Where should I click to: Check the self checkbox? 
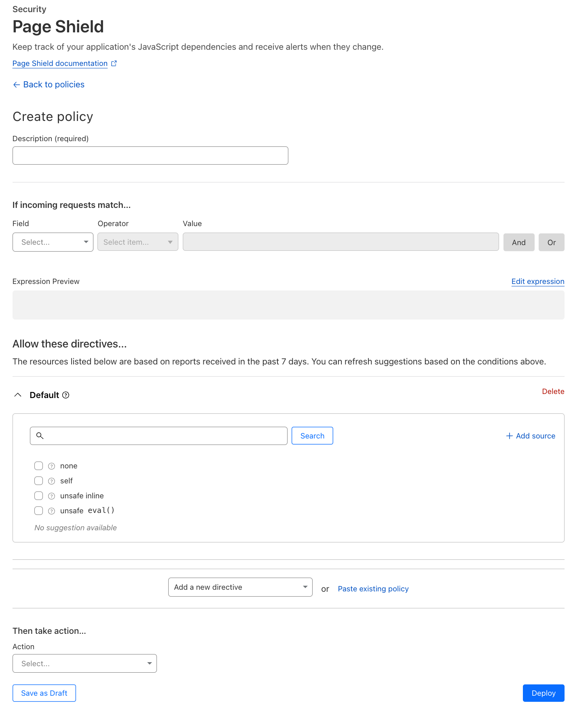point(39,481)
